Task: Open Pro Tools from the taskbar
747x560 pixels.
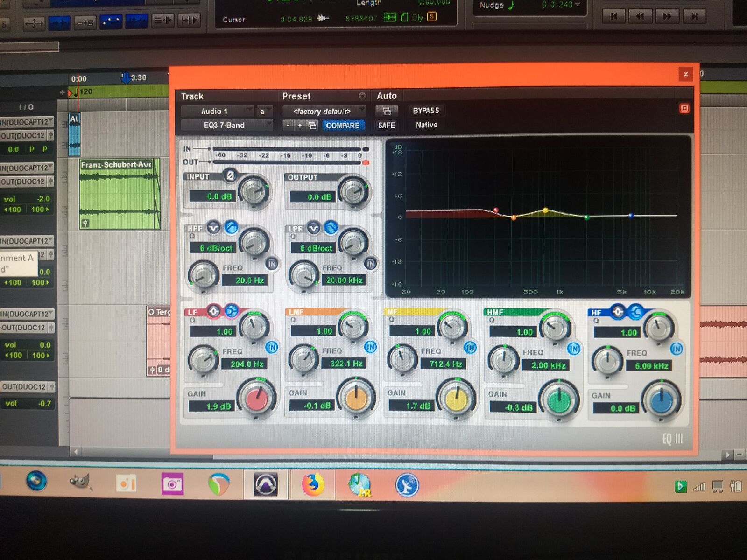Action: tap(266, 484)
